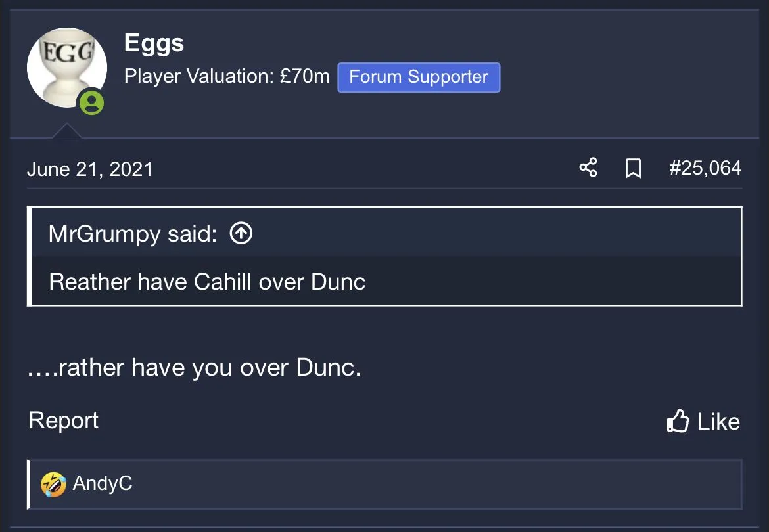Open the Eggs username profile link
The image size is (769, 532).
(154, 43)
